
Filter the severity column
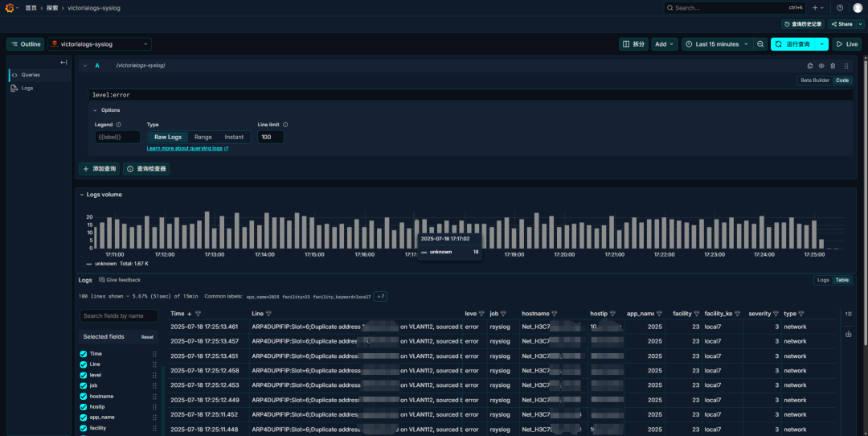(776, 314)
